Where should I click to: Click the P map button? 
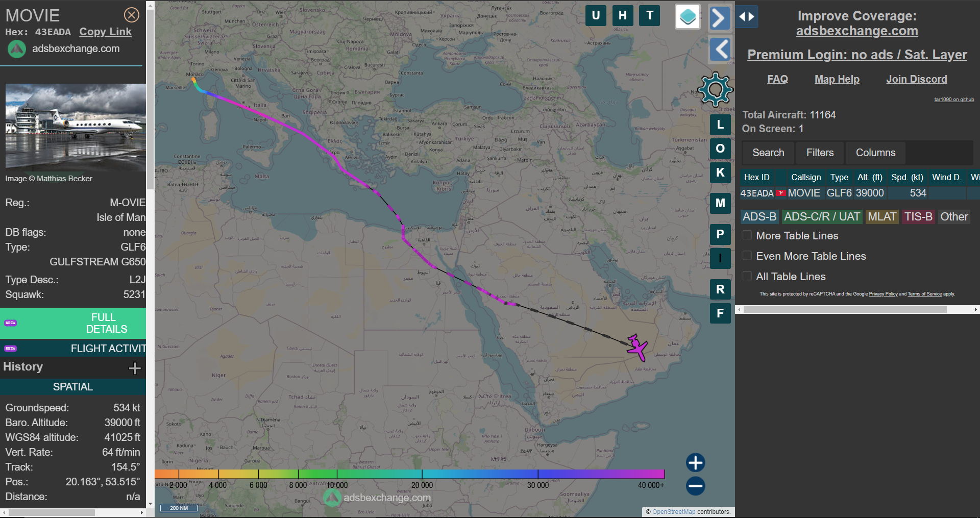click(x=720, y=234)
